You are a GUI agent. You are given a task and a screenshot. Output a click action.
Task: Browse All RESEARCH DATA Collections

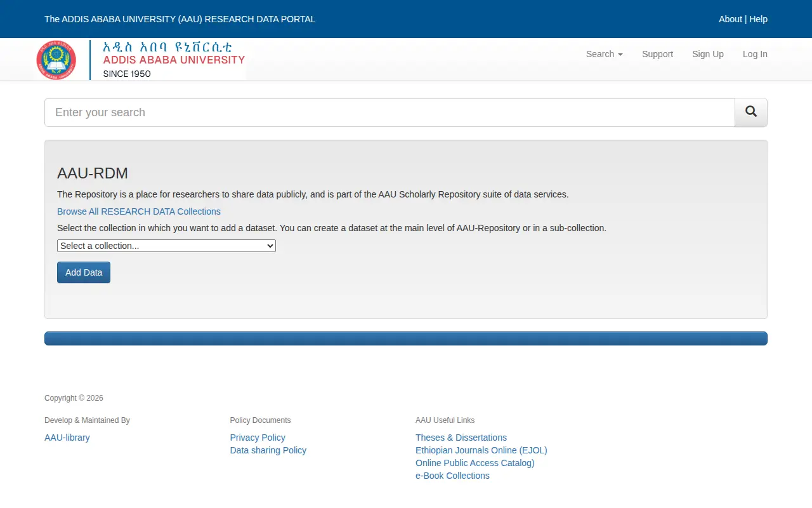pyautogui.click(x=139, y=211)
